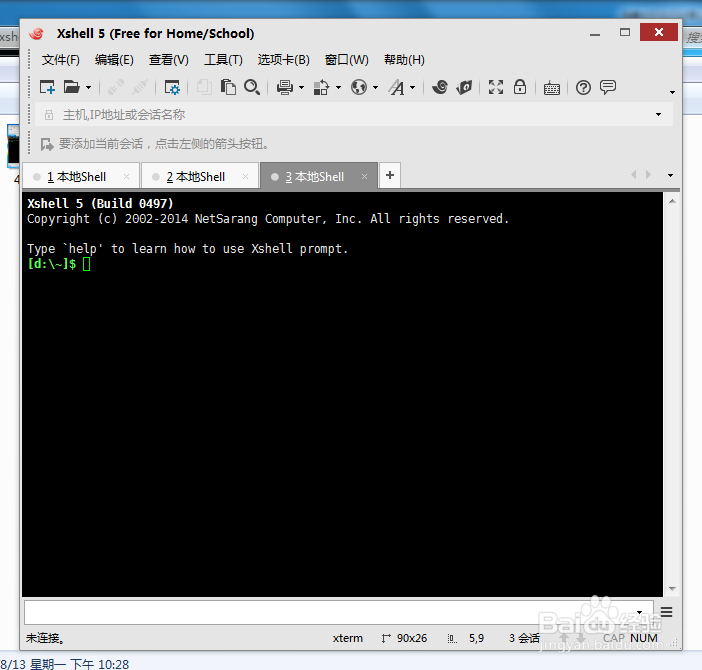Click the Help question mark icon

pyautogui.click(x=583, y=87)
